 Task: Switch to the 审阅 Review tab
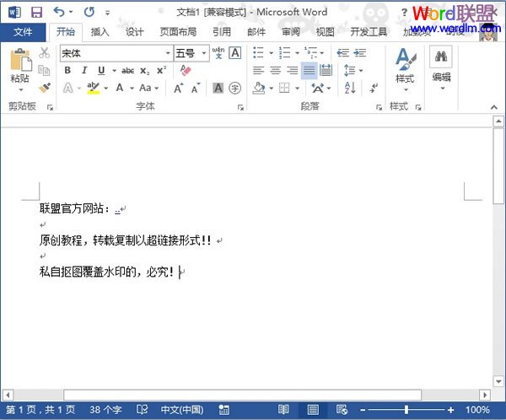click(x=291, y=32)
